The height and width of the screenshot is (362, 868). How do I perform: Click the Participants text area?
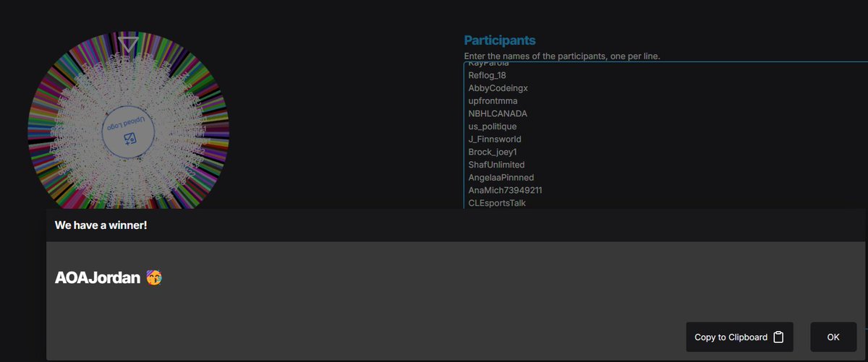click(x=665, y=136)
